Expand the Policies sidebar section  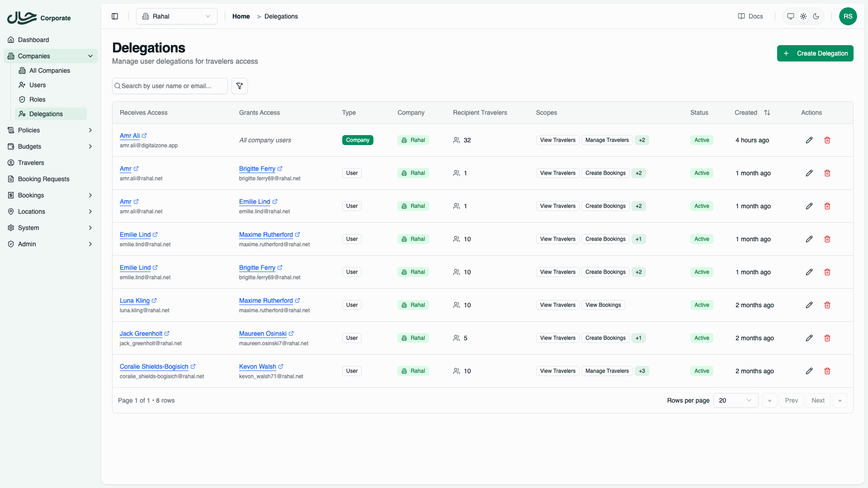tap(50, 130)
